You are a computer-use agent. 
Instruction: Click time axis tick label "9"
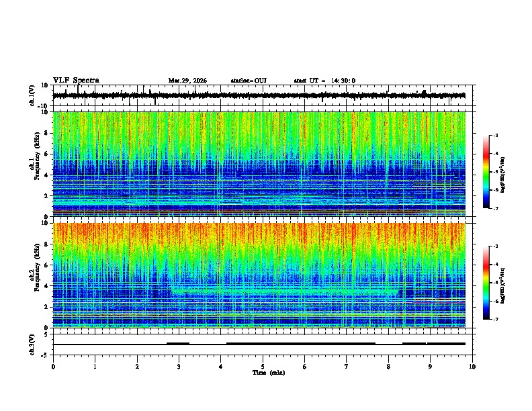[x=430, y=367]
